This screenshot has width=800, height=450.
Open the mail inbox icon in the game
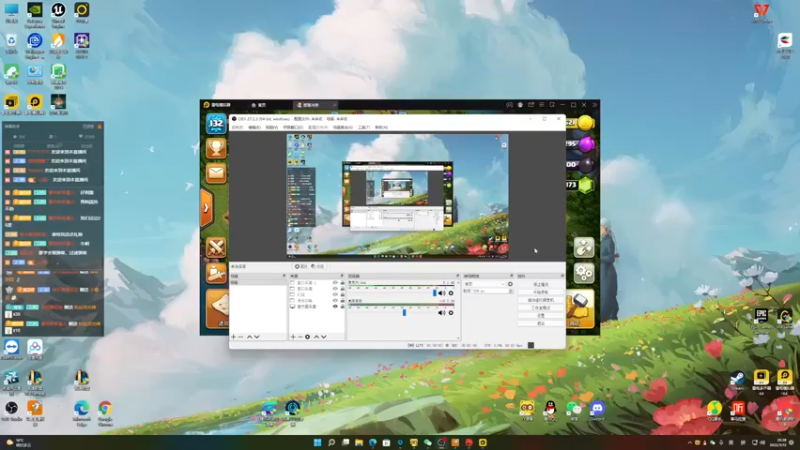216,173
